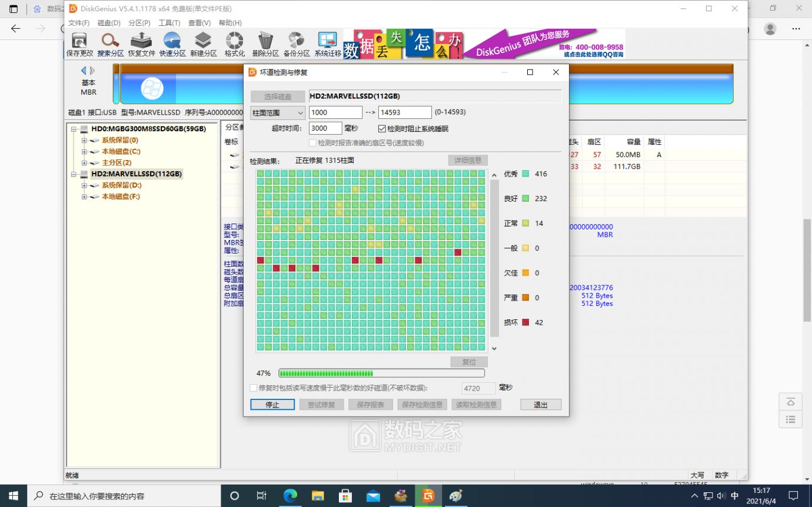Open the 分区(P) menu

pyautogui.click(x=139, y=23)
